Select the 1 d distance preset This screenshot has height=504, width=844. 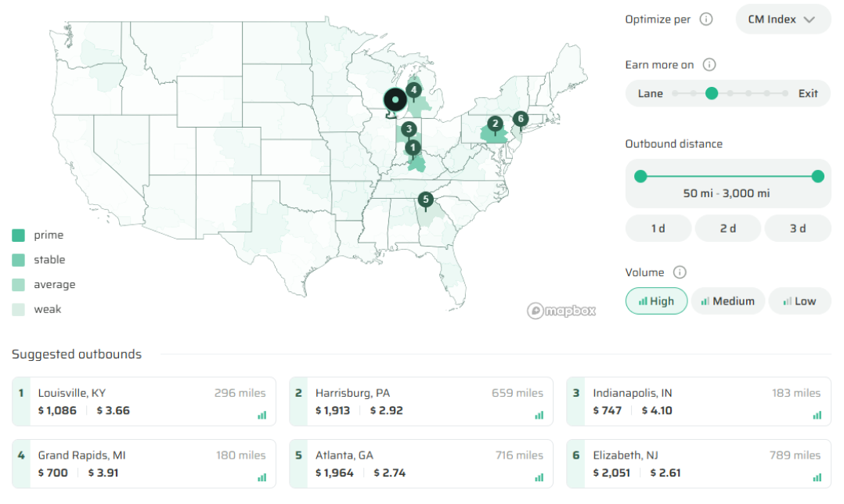coord(658,229)
